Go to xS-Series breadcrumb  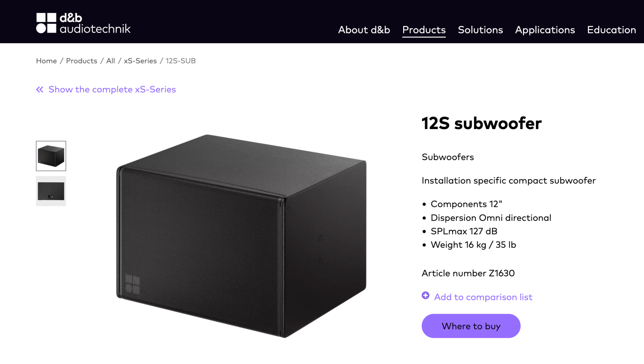pyautogui.click(x=140, y=61)
